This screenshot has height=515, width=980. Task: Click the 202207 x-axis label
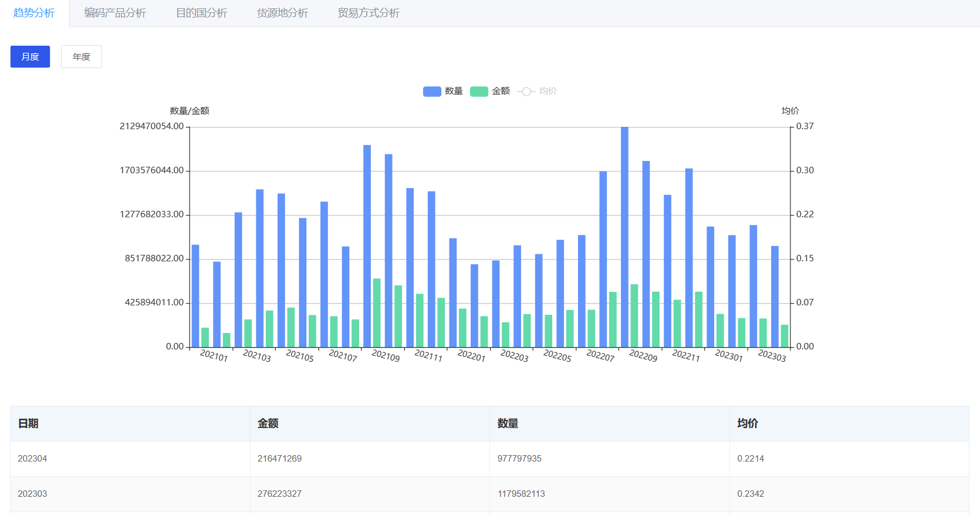[x=600, y=356]
